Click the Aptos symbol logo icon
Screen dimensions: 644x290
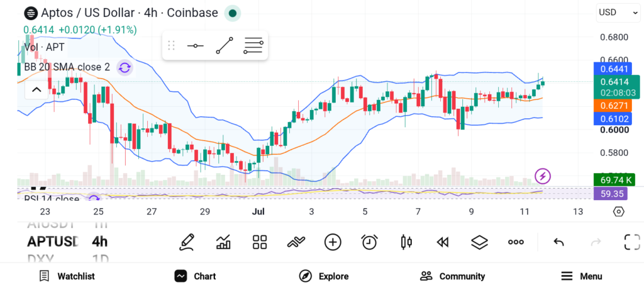pos(30,14)
